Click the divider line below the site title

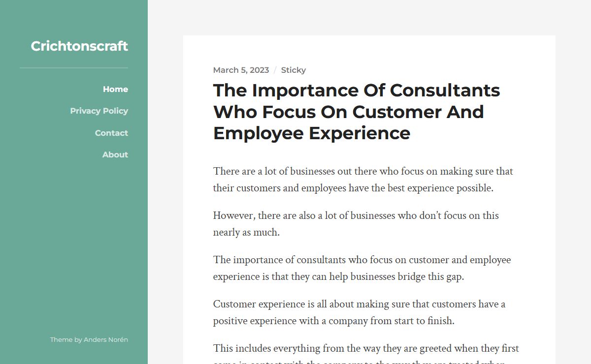point(74,68)
